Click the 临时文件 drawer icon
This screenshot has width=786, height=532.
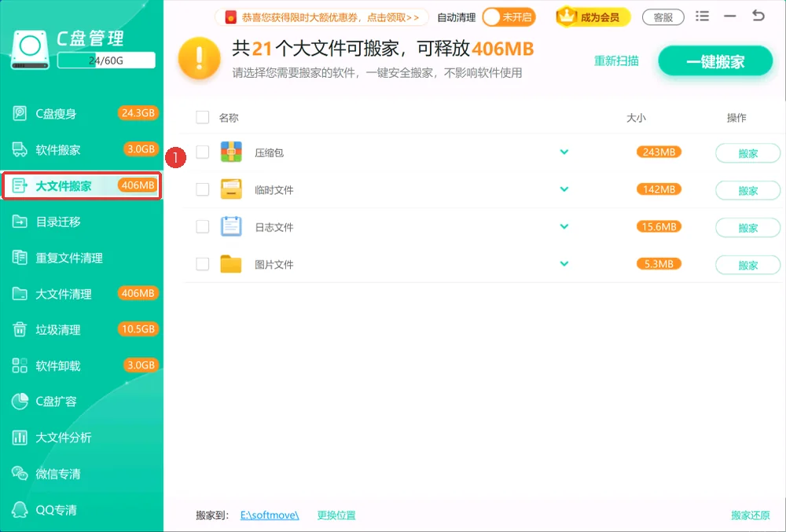(x=231, y=189)
